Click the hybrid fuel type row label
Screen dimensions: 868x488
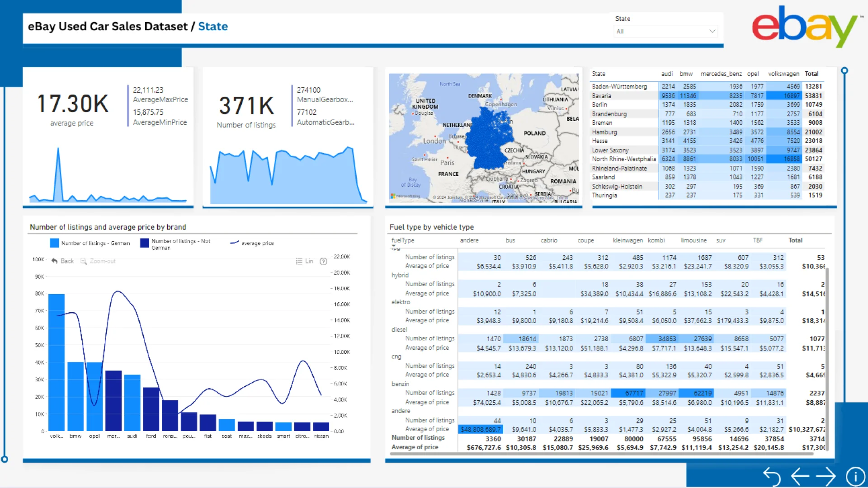[400, 275]
